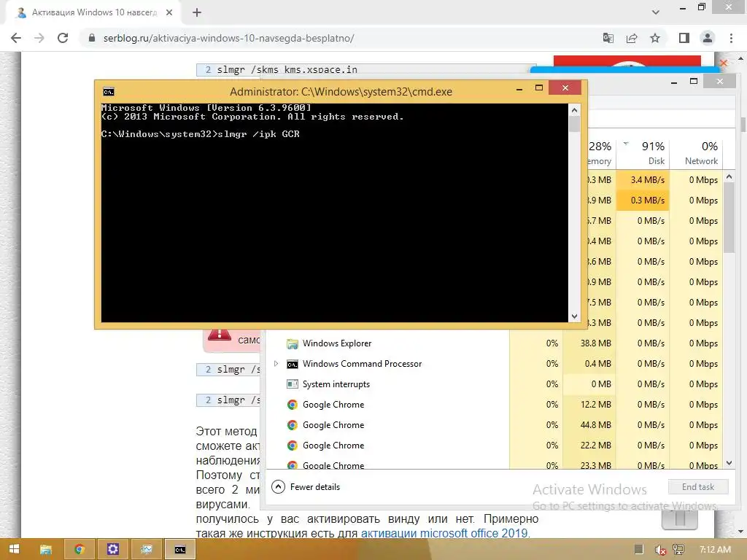Click inside the cmd console at slmgr command
747x560 pixels.
pyautogui.click(x=258, y=134)
